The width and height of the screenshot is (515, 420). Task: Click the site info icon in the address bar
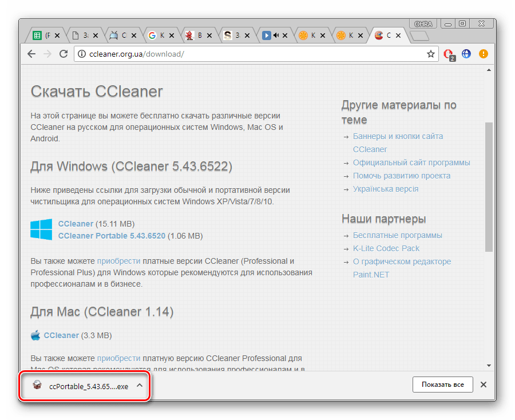(81, 54)
